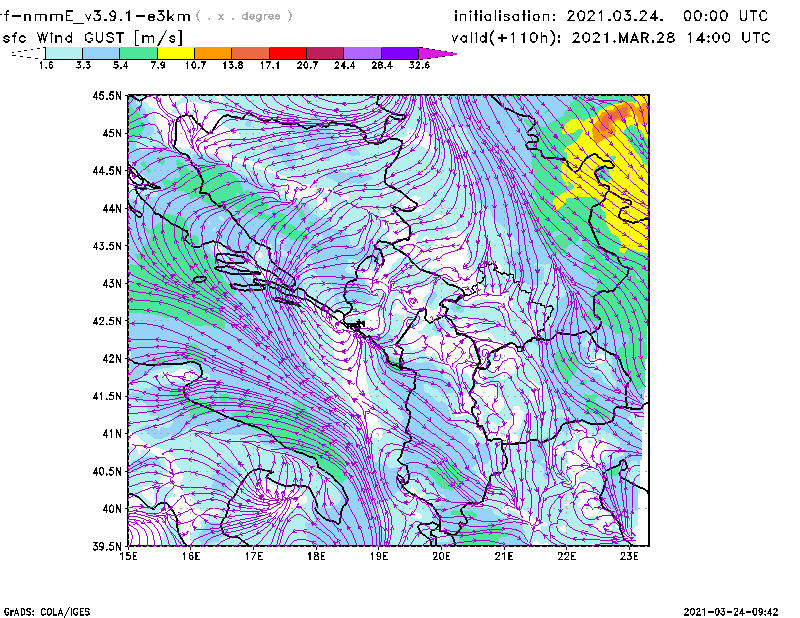Click the legend value 20.7
Viewport: 800px width, 618px height.
[307, 65]
